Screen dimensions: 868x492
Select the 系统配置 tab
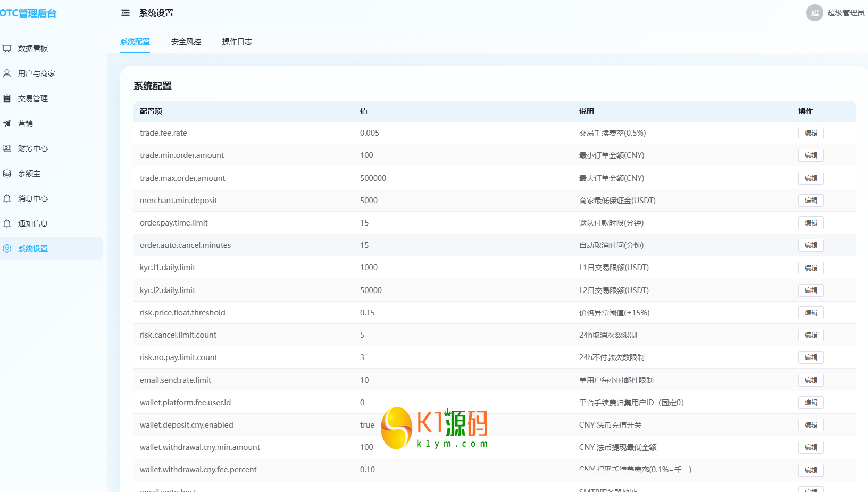[x=135, y=41]
